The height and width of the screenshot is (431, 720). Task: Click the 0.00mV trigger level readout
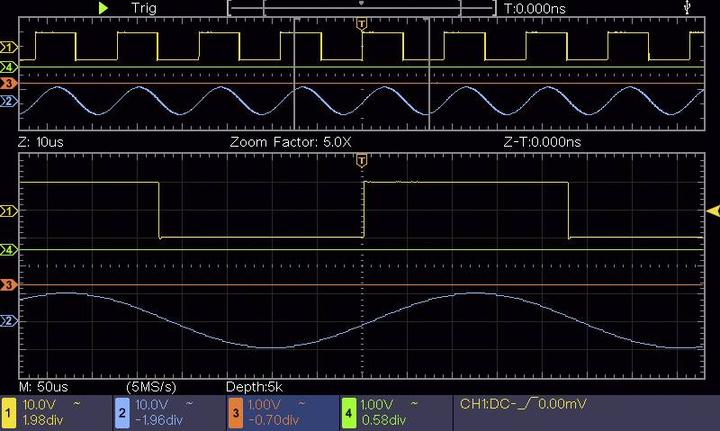point(562,404)
